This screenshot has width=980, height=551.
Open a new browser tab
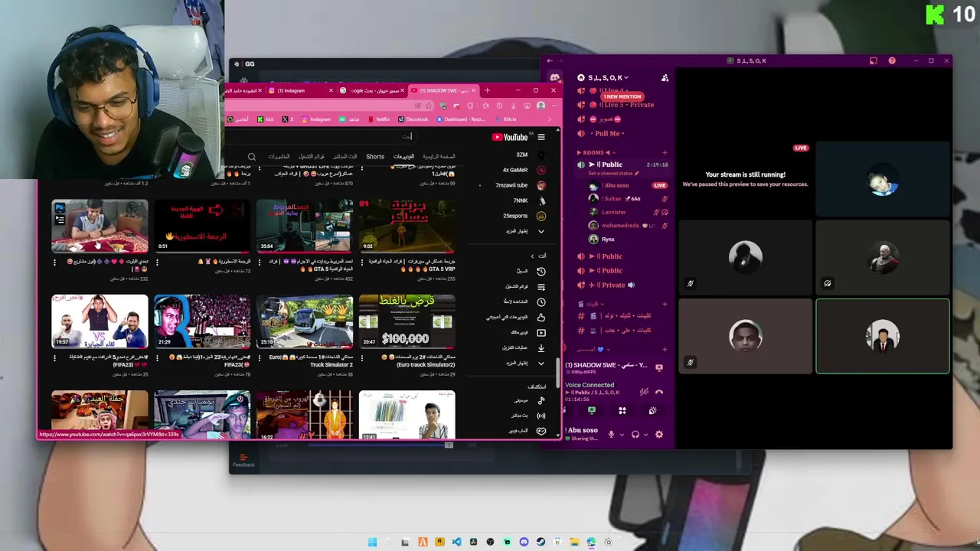[487, 91]
